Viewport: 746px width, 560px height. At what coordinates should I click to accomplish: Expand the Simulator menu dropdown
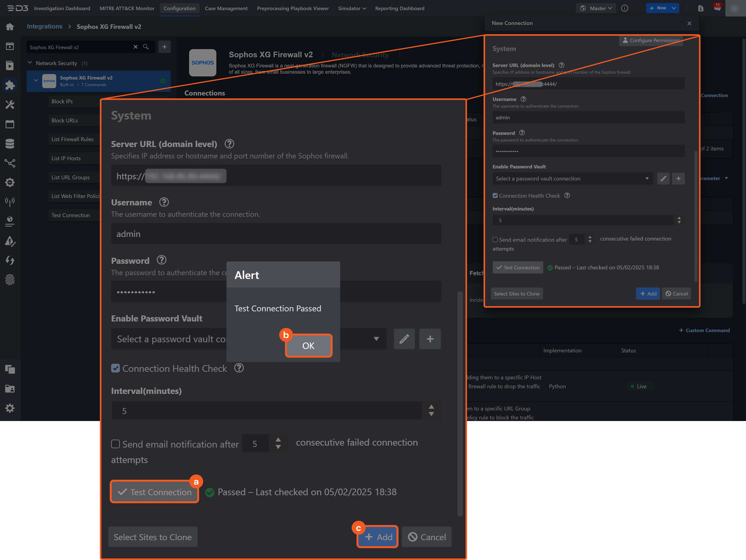352,8
